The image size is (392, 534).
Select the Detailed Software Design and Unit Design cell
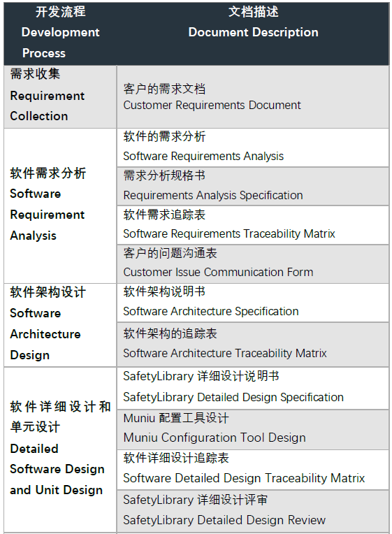pyautogui.click(x=60, y=449)
